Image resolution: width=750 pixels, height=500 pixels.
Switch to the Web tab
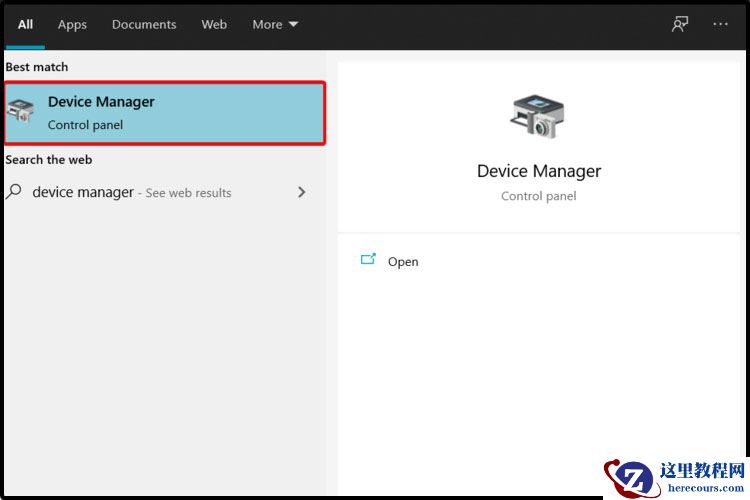(x=214, y=24)
